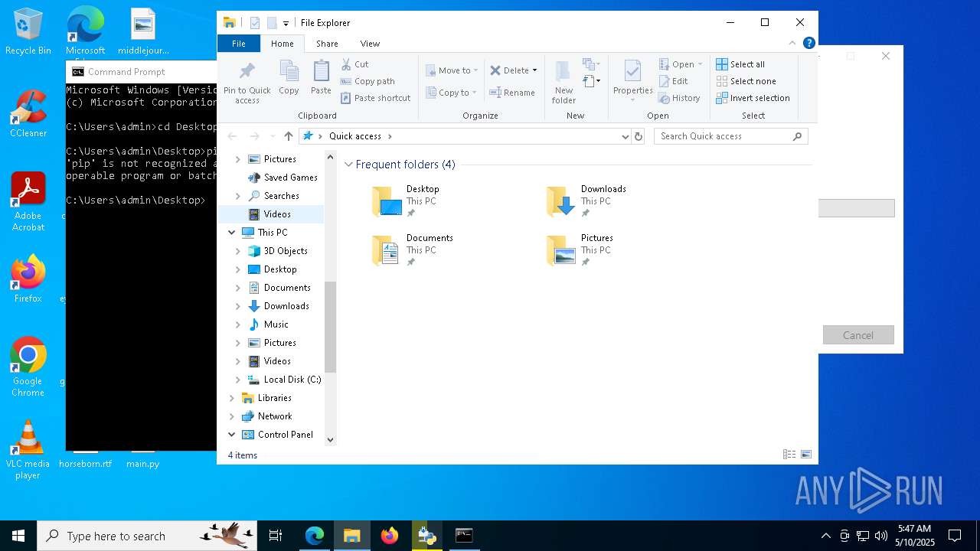Select the Adobe Acrobat desktop shortcut
980x551 pixels.
[28, 202]
